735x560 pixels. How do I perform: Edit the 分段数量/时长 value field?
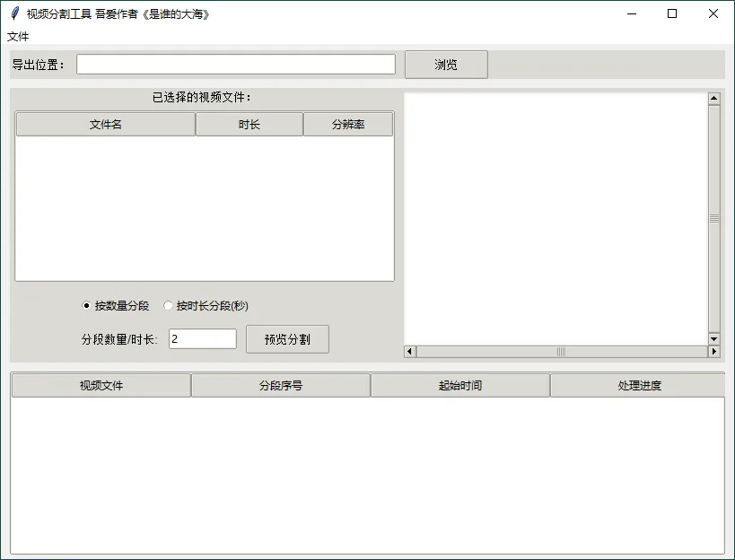[202, 338]
